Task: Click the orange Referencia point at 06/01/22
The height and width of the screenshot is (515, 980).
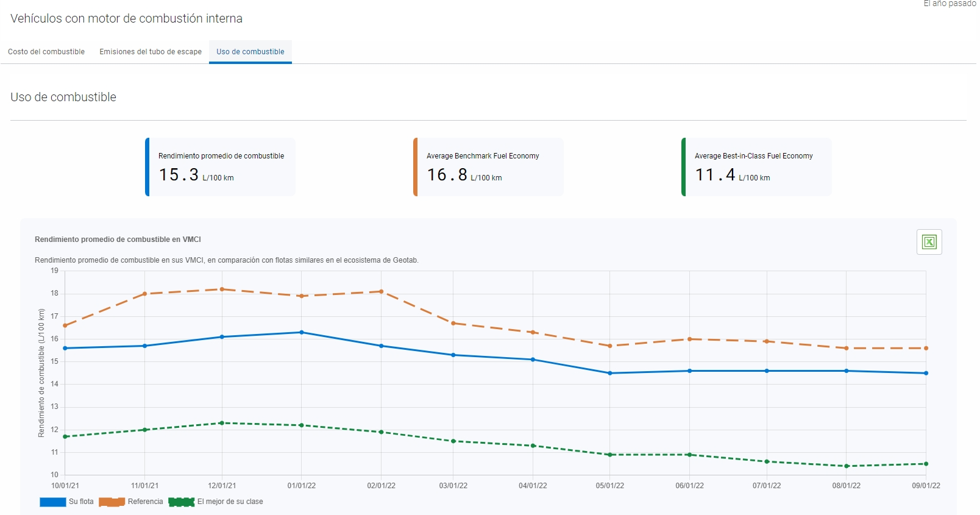Action: (690, 339)
